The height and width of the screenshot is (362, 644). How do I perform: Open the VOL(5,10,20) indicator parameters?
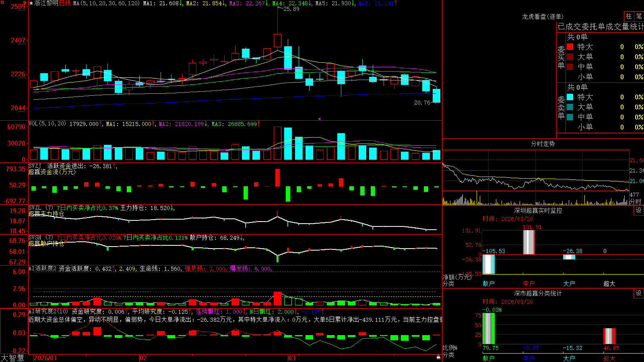47,124
